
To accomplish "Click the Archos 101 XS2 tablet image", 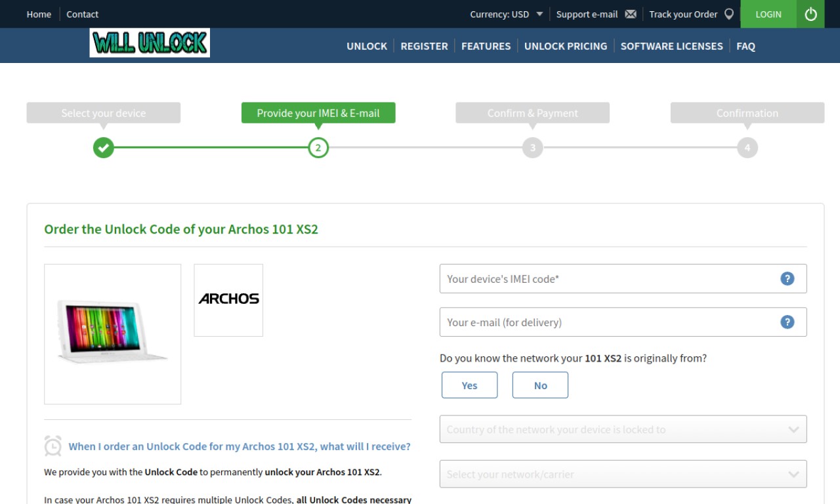I will pos(112,334).
